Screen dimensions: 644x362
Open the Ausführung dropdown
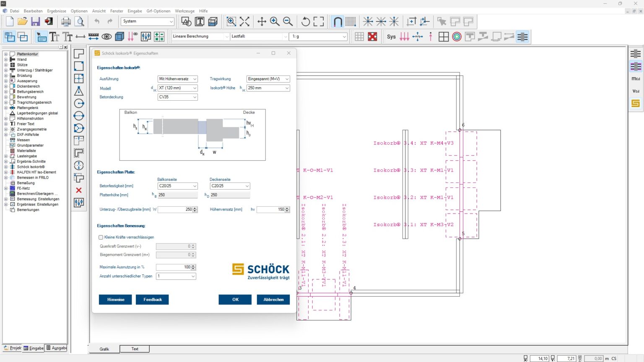click(177, 79)
